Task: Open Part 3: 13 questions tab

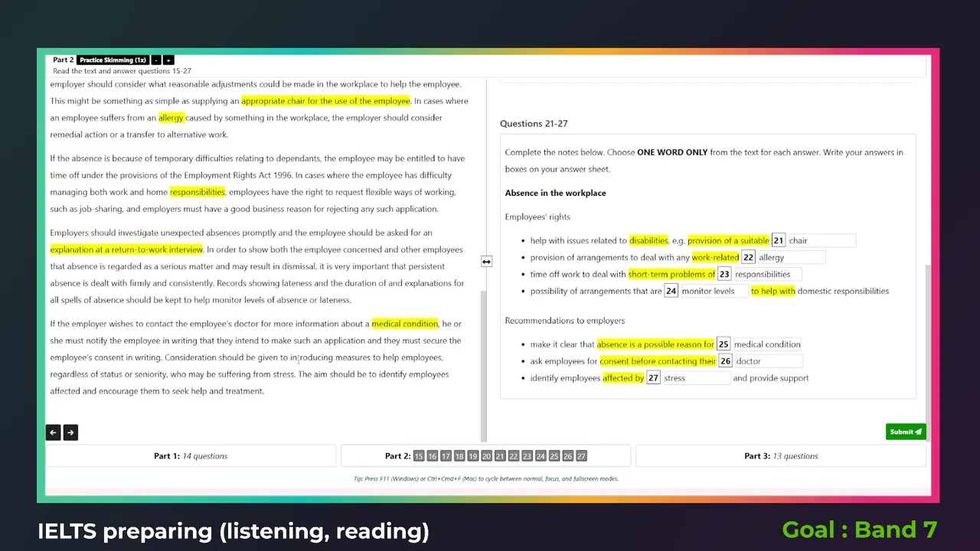Action: [x=781, y=456]
